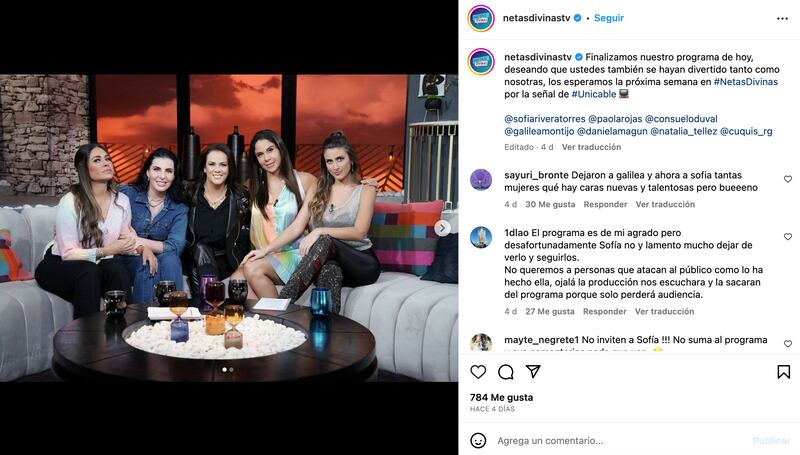Save post with the bookmark icon
This screenshot has height=455, width=800.
point(784,372)
